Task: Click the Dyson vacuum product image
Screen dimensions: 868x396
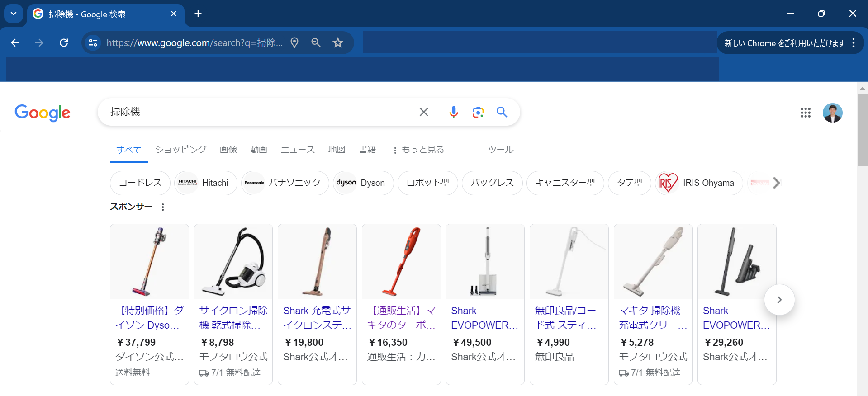Action: (150, 261)
